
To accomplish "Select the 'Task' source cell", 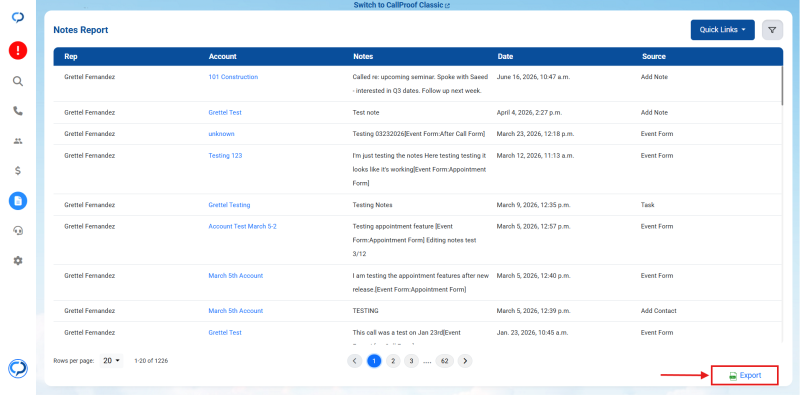I will pos(647,205).
